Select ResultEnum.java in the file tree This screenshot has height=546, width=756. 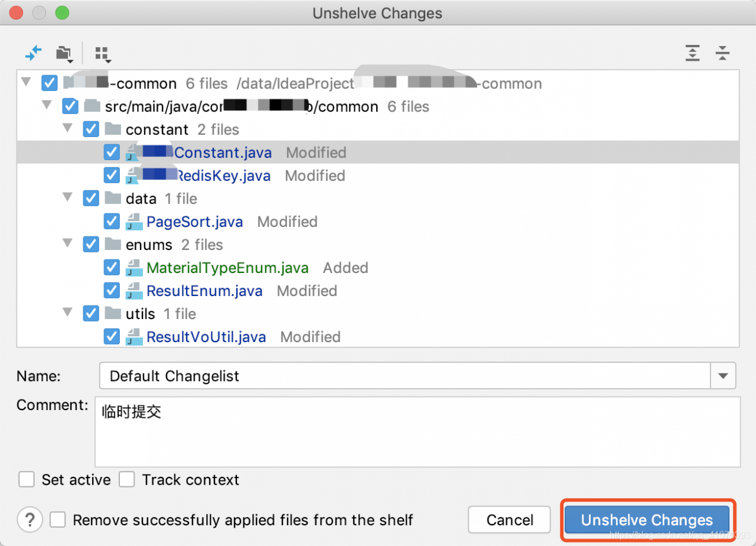pyautogui.click(x=204, y=291)
